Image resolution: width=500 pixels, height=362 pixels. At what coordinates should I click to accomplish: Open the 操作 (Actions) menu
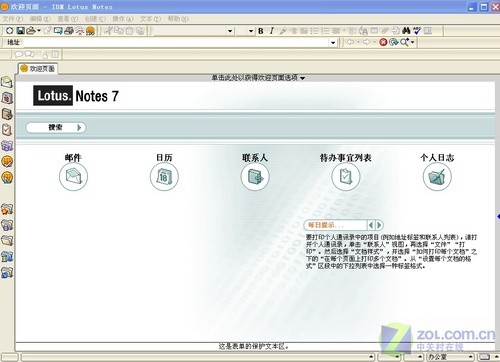click(123, 19)
